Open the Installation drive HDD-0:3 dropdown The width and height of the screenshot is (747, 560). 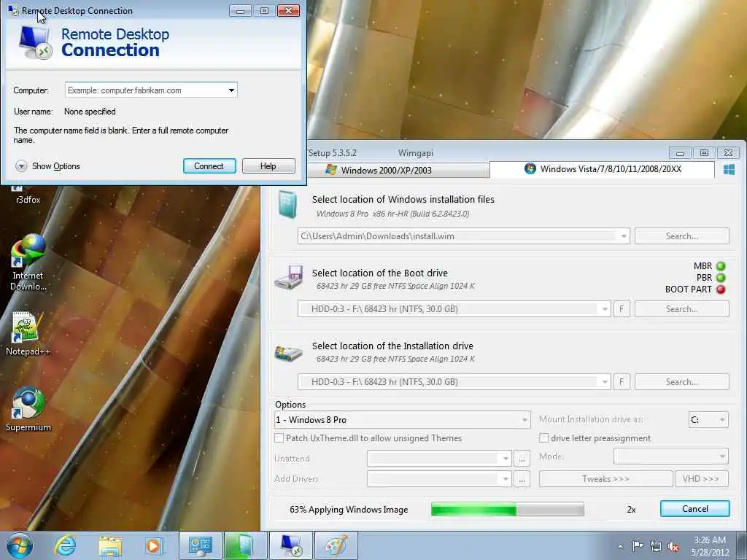click(605, 382)
